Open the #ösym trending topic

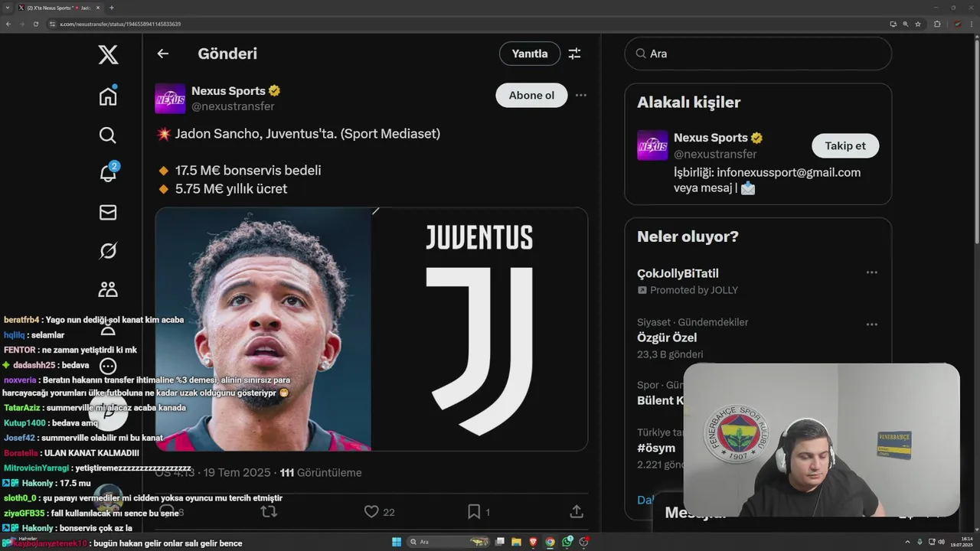[x=656, y=448]
